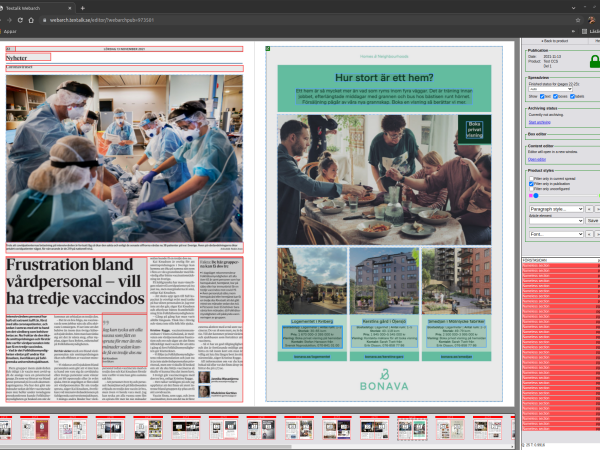Click Save next to Article element
The image size is (600, 450).
point(593,221)
